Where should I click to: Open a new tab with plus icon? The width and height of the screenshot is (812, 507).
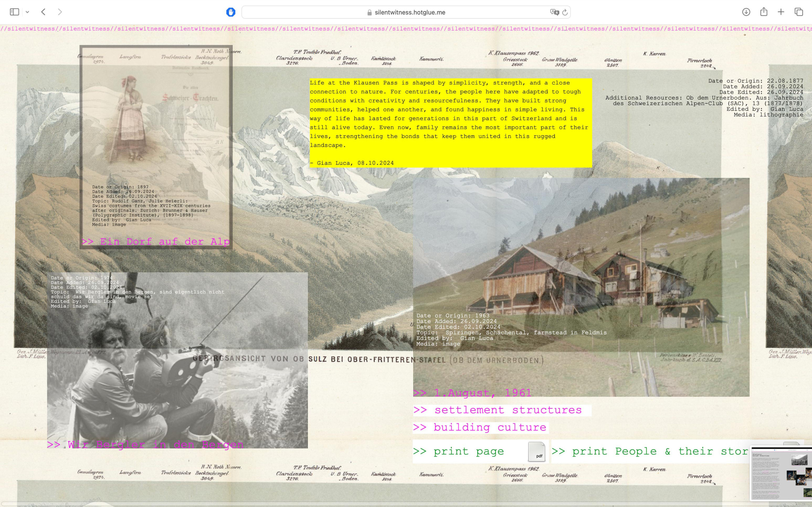coord(781,12)
